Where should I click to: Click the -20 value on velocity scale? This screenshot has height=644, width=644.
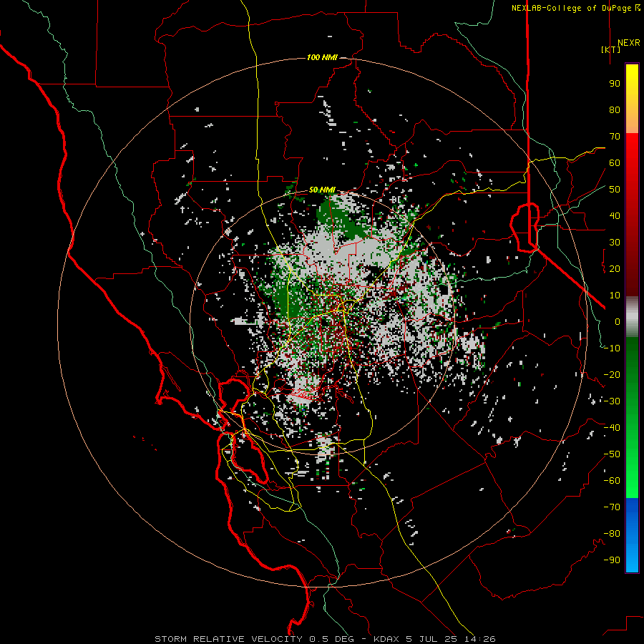pyautogui.click(x=612, y=375)
